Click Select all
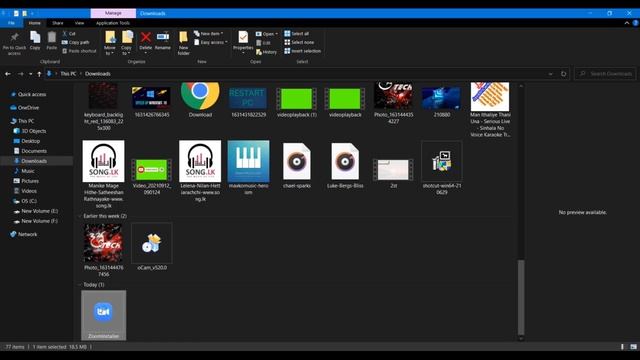The width and height of the screenshot is (640, 360). pyautogui.click(x=297, y=33)
